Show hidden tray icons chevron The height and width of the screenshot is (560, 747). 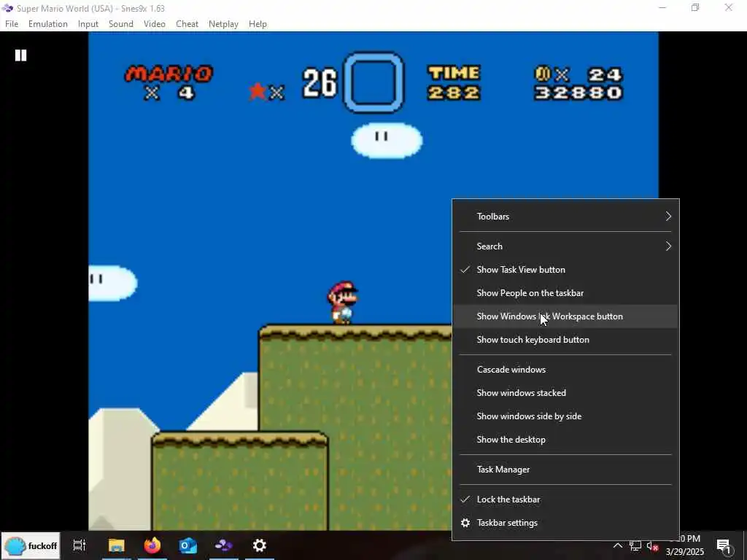617,545
